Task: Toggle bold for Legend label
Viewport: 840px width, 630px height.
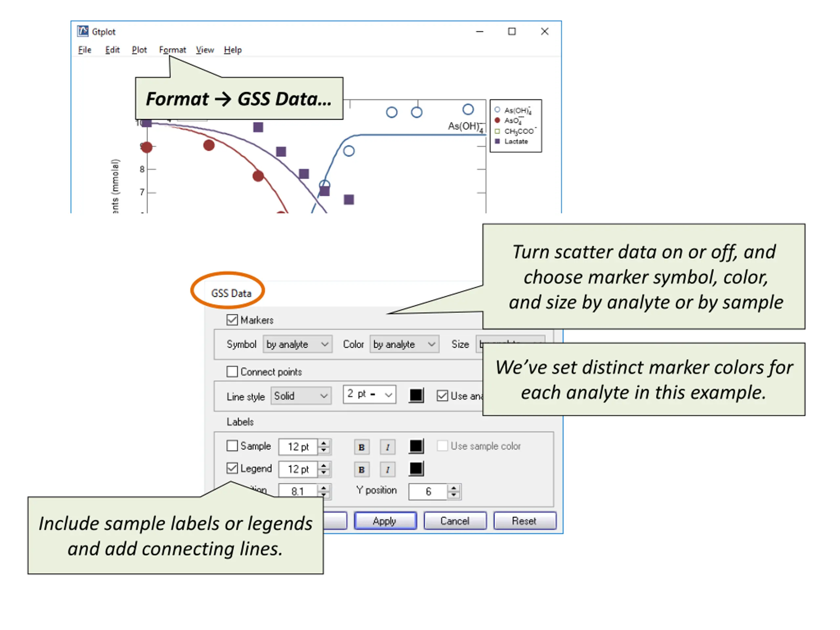Action: tap(361, 469)
